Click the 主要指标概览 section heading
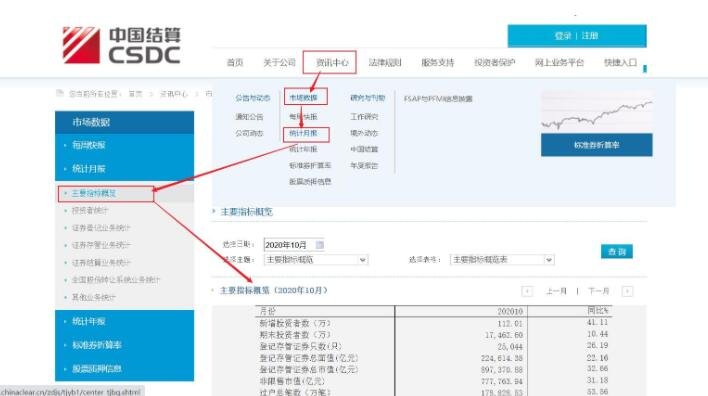The width and height of the screenshot is (708, 396). (247, 212)
